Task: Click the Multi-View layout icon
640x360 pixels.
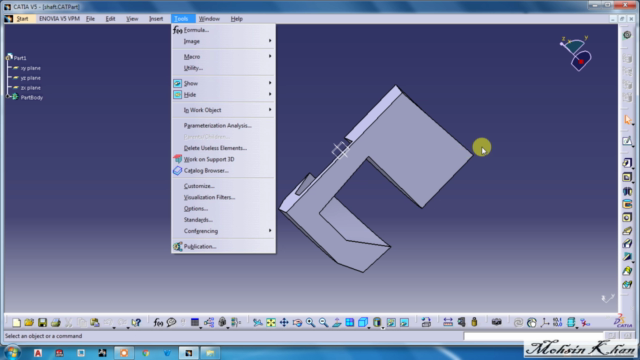Action: pos(350,322)
